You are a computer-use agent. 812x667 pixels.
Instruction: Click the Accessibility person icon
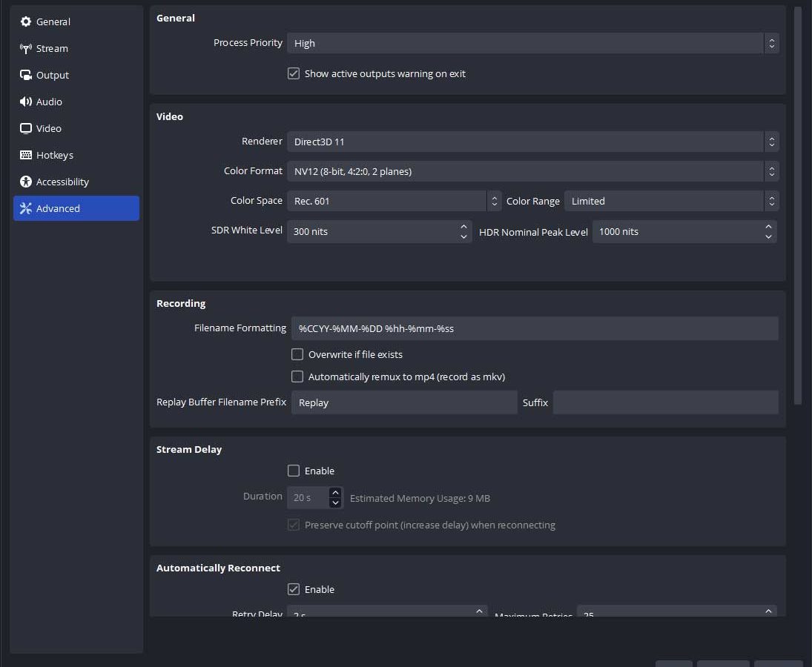click(26, 182)
